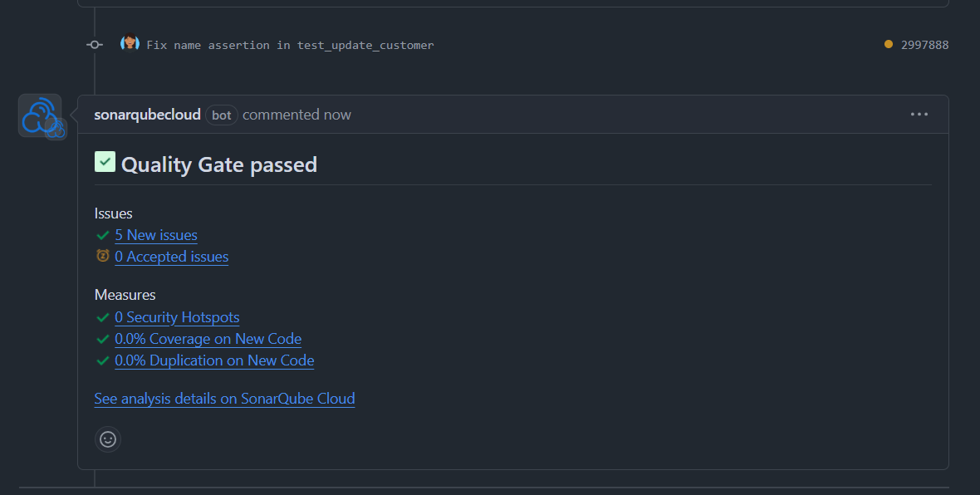This screenshot has height=495, width=980.
Task: Click the checkmark beside Coverage on New Code
Action: tap(103, 340)
